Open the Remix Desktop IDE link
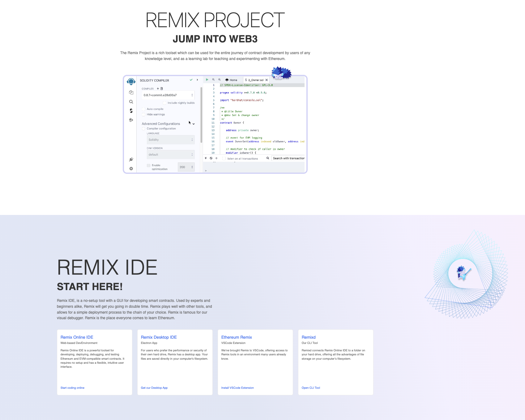The width and height of the screenshot is (525, 420). click(159, 337)
